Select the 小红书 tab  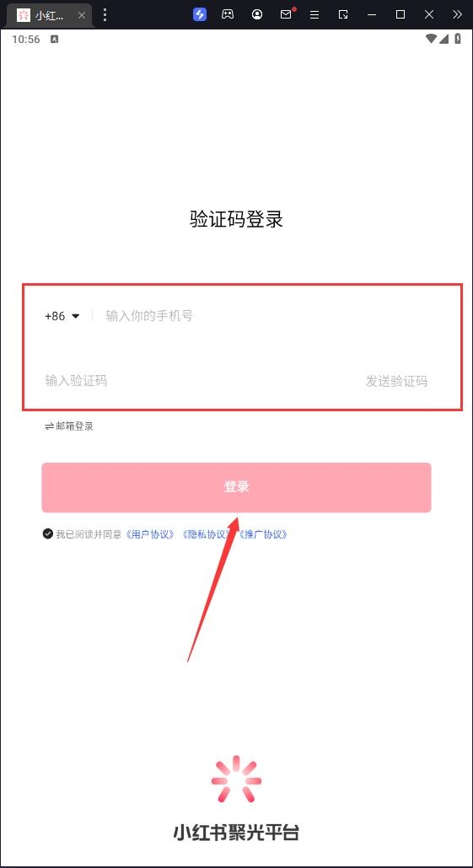46,15
